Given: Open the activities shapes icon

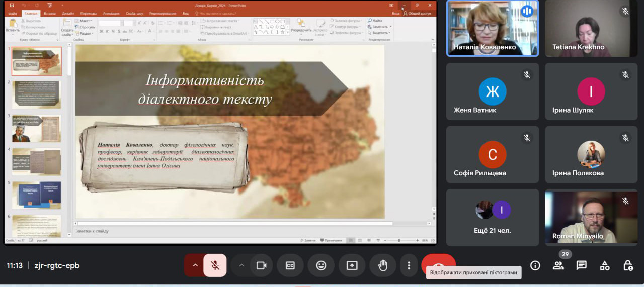Looking at the screenshot, I should 605,266.
